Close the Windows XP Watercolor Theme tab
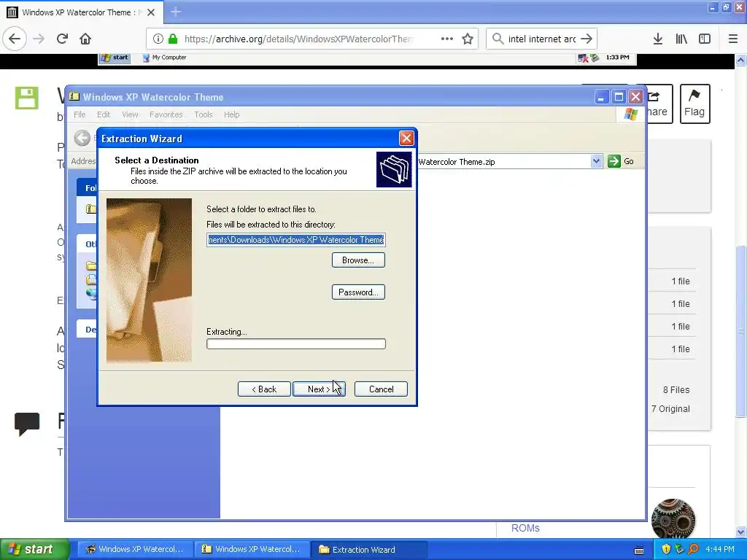 pos(151,12)
